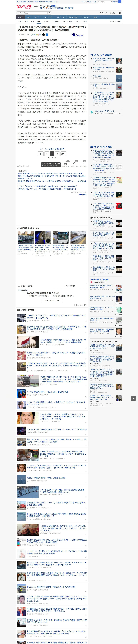Open トップ tab in main nav
Viewport: 138px width, 644px height.
(20, 17)
